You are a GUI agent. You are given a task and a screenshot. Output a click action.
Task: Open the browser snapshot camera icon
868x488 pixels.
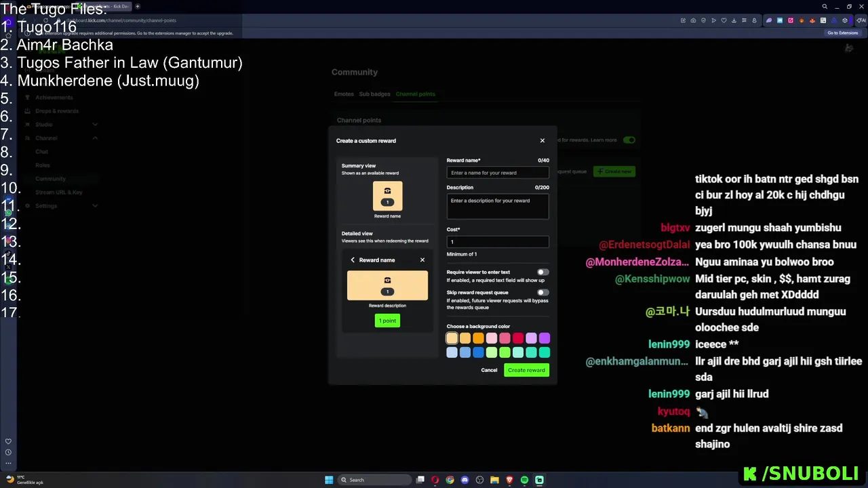pos(693,20)
